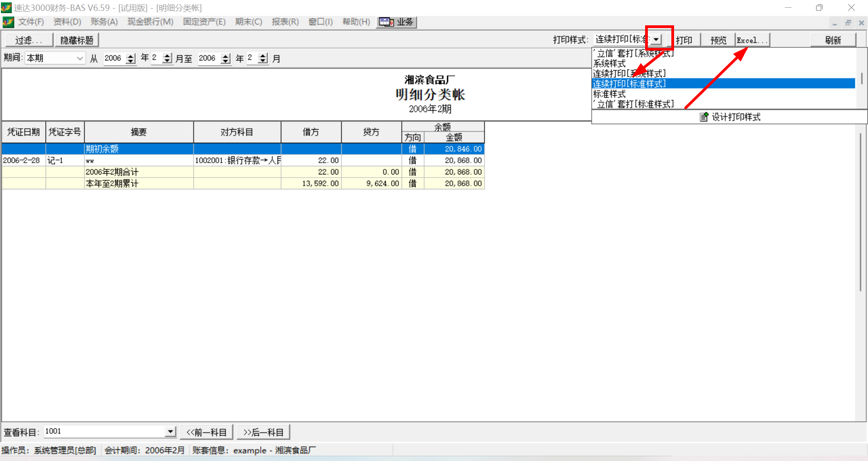
Task: Click the start year spinner control
Action: point(131,58)
